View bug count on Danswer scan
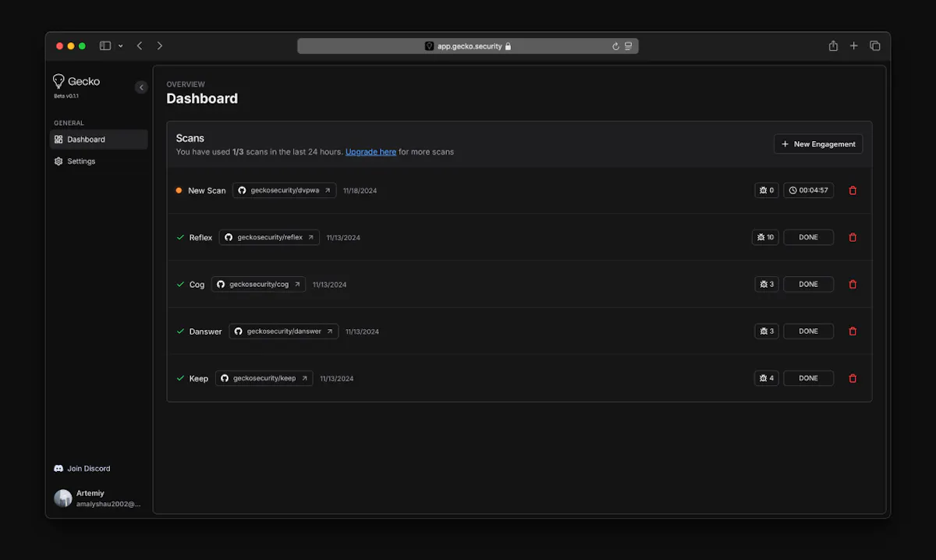 click(767, 331)
